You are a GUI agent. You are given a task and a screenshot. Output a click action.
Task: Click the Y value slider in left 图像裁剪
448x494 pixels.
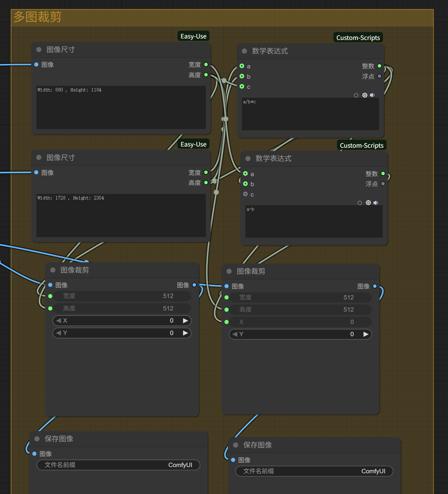(122, 333)
